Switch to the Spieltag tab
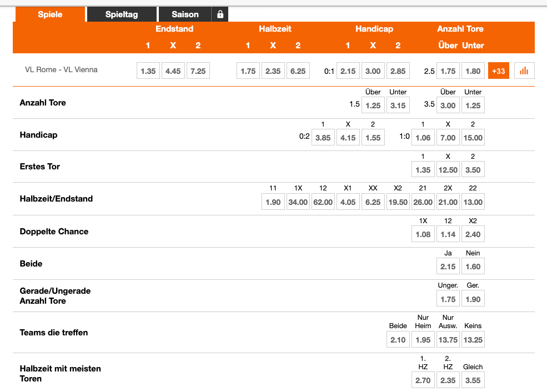This screenshot has height=392, width=547. coord(121,14)
